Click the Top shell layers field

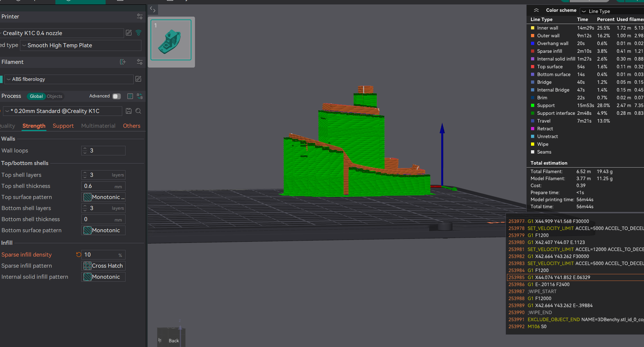click(103, 175)
